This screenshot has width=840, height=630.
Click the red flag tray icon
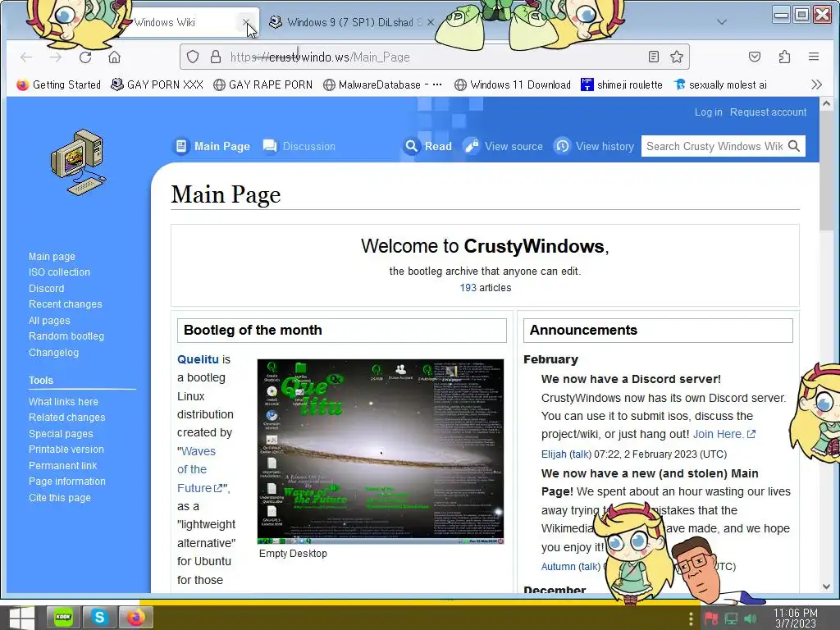pos(711,619)
